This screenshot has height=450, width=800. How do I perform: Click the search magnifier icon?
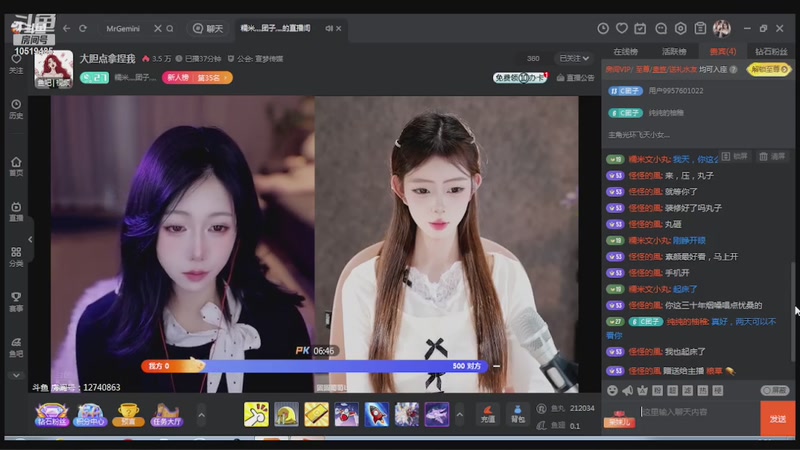pyautogui.click(x=170, y=29)
